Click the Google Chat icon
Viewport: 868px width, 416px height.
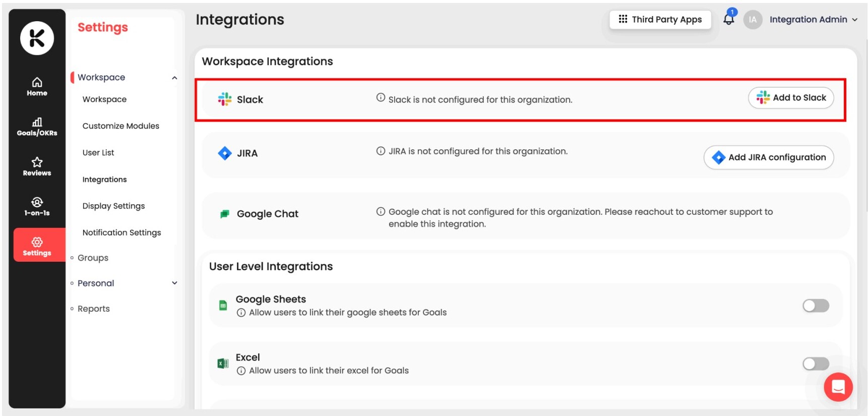[x=225, y=214]
